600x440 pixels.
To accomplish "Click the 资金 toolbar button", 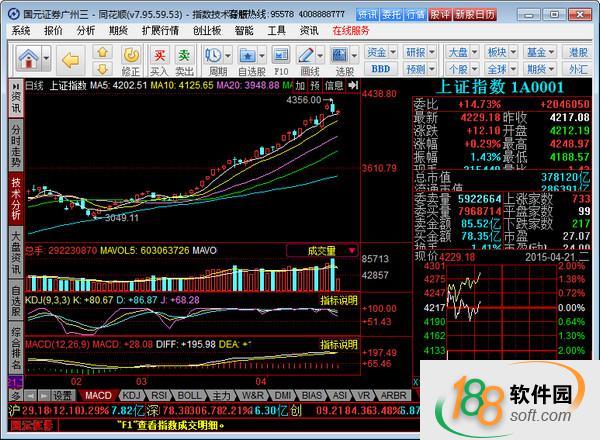I will click(x=380, y=52).
